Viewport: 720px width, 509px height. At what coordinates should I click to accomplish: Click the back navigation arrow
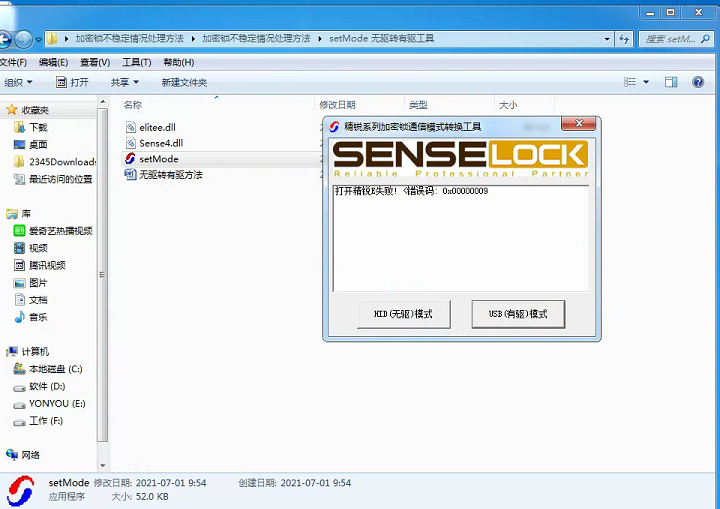pos(5,39)
